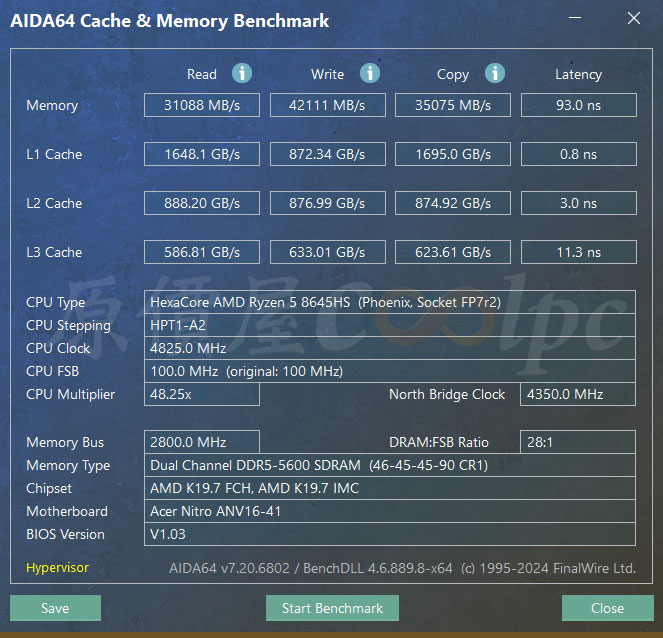
Task: Minimize the AIDA64 benchmark window
Action: [575, 18]
